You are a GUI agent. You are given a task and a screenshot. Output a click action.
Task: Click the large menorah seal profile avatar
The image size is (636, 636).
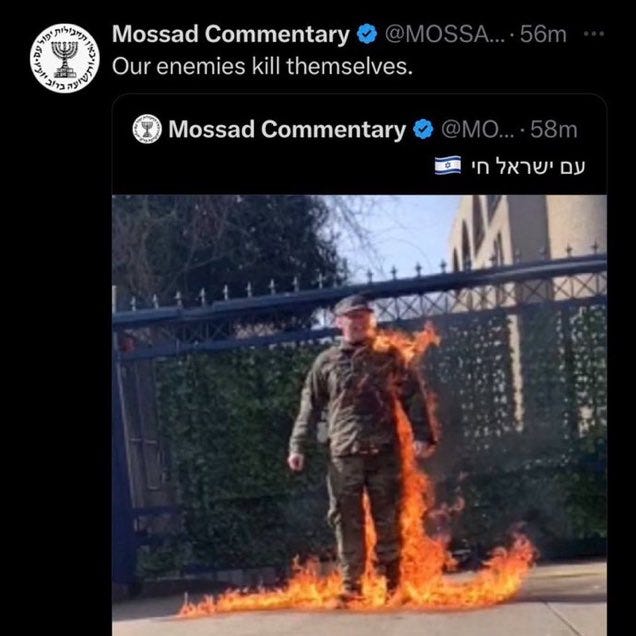pos(64,58)
